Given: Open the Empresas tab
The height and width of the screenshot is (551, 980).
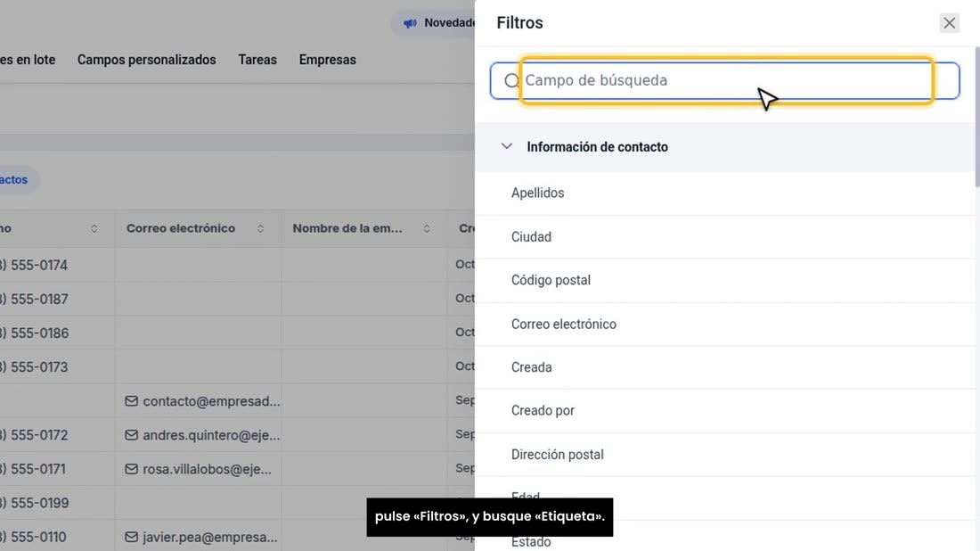Looking at the screenshot, I should (328, 60).
